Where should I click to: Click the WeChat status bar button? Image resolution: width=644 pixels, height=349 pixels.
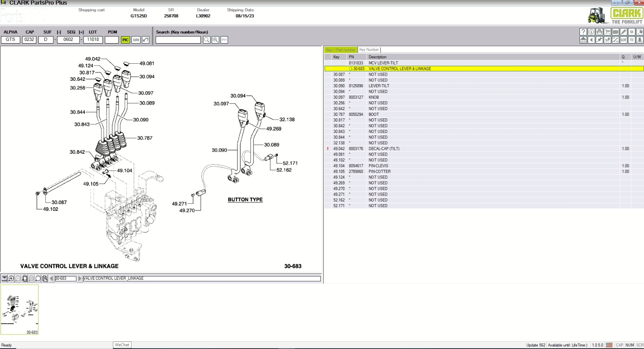pyautogui.click(x=122, y=345)
